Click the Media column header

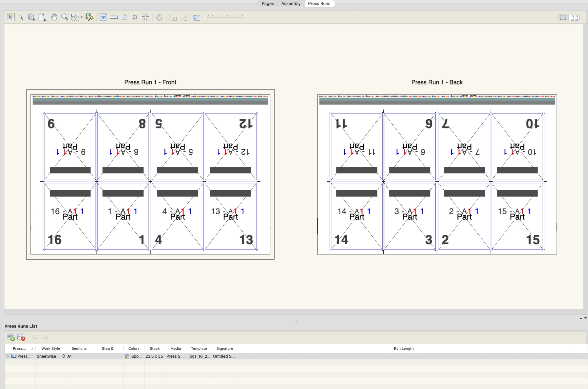pos(176,348)
